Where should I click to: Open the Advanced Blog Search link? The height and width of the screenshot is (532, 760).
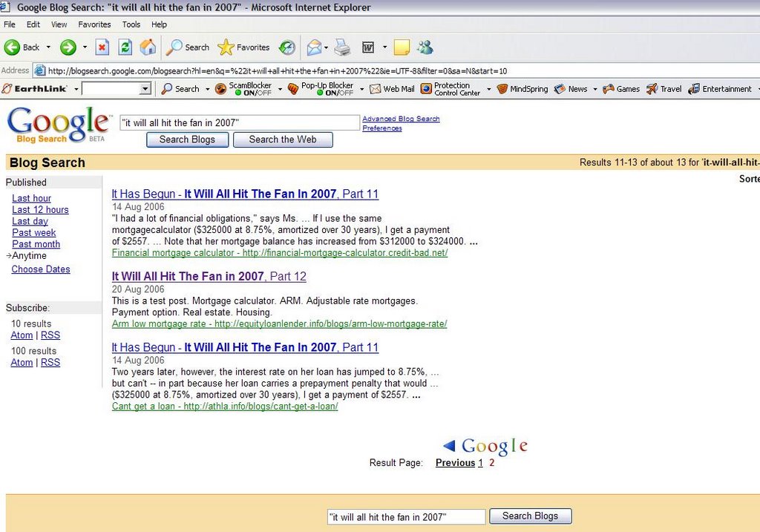click(401, 119)
